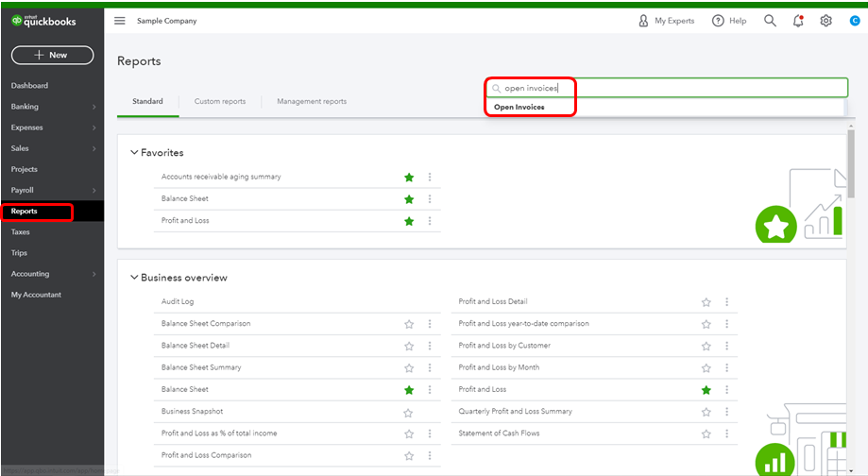Click the vertical scrollbar thumb of reports list

(851, 163)
